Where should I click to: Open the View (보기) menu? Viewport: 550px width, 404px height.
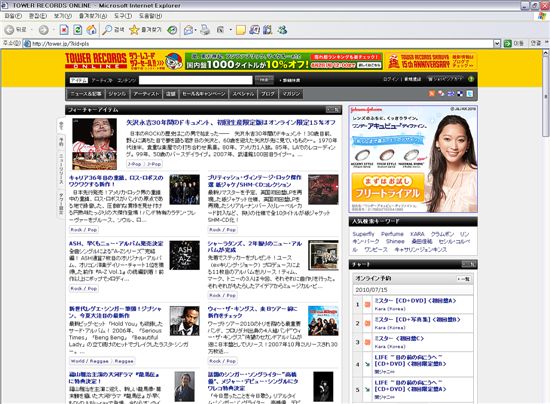(x=63, y=16)
